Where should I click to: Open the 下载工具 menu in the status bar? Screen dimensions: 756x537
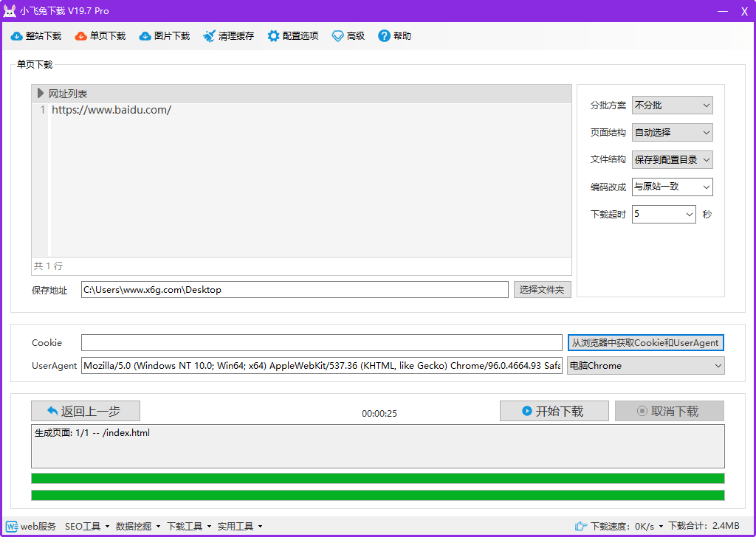click(185, 526)
